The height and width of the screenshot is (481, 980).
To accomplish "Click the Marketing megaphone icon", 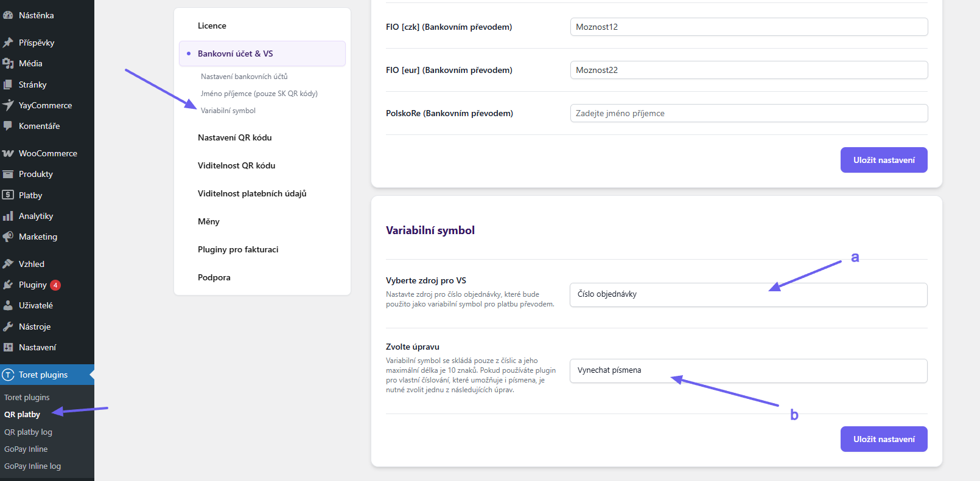I will 8,237.
